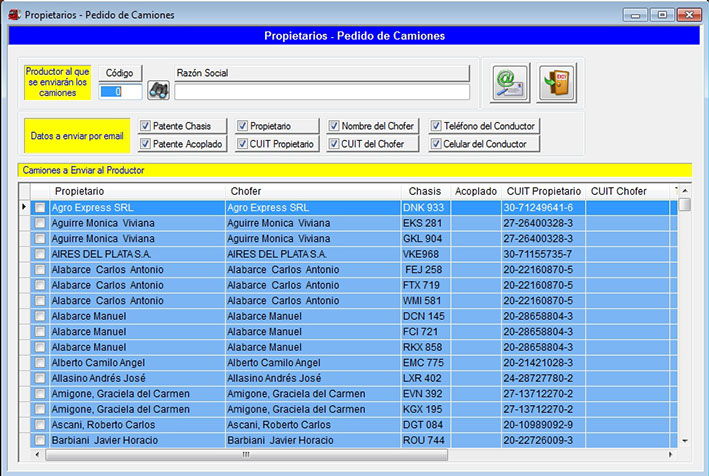Viewport: 709px width, 476px height.
Task: Toggle the Nombre del Chofer checkbox
Action: coord(334,126)
